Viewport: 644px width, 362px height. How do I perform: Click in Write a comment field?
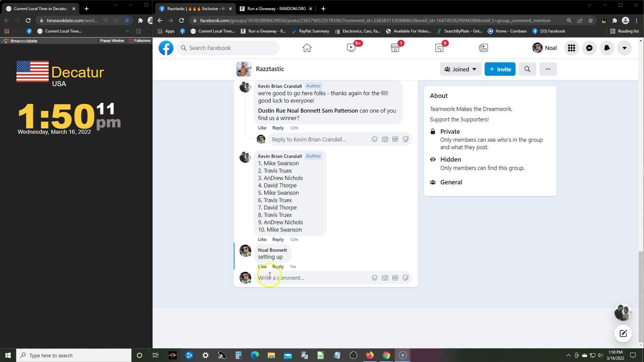[x=312, y=278]
